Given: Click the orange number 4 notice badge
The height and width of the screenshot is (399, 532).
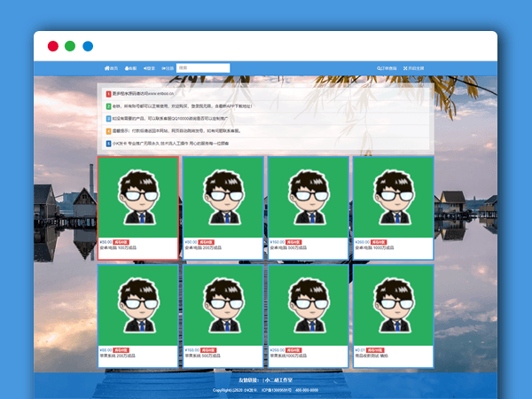Looking at the screenshot, I should tap(108, 130).
